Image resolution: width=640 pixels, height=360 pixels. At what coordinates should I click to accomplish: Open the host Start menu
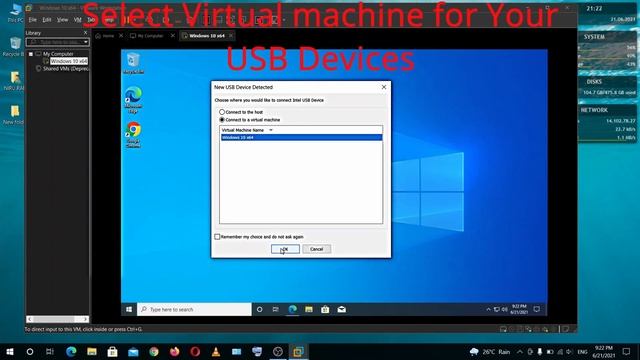10,351
